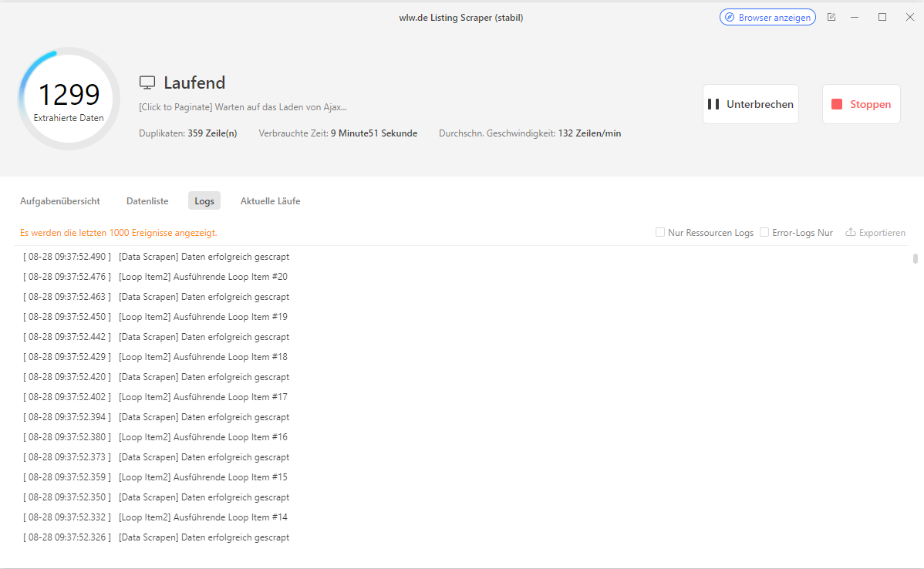Toggle the Error-Logs Nur checkbox
This screenshot has width=924, height=569.
click(764, 232)
